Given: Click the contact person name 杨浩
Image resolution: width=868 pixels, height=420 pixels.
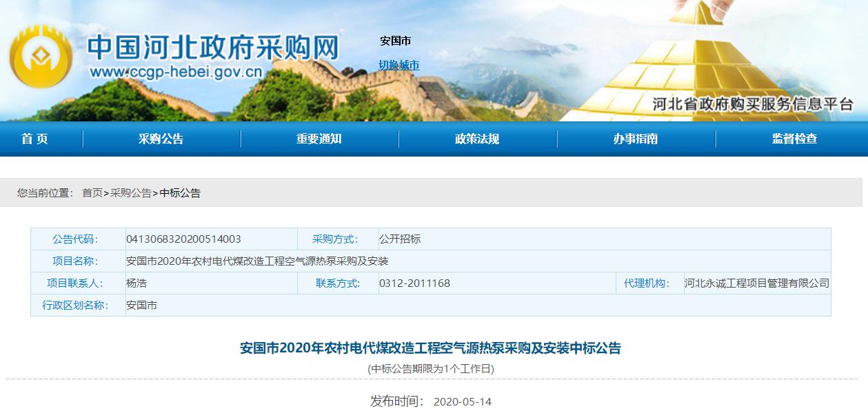Looking at the screenshot, I should click(137, 283).
